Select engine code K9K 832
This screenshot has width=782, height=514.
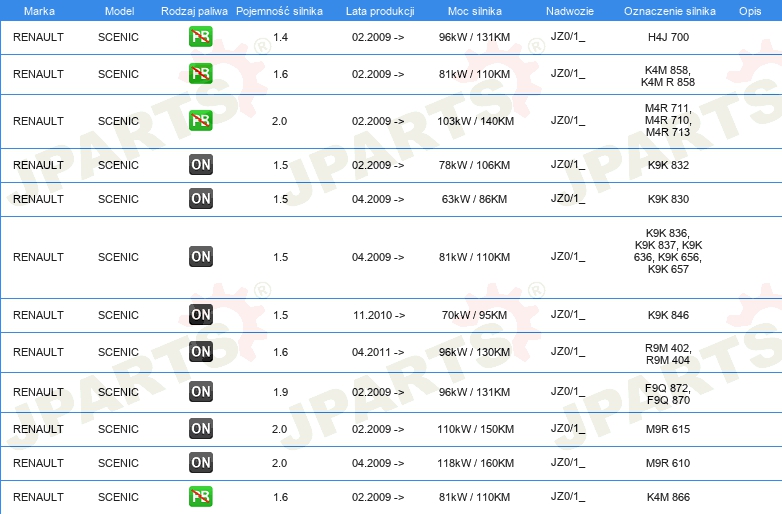[668, 165]
